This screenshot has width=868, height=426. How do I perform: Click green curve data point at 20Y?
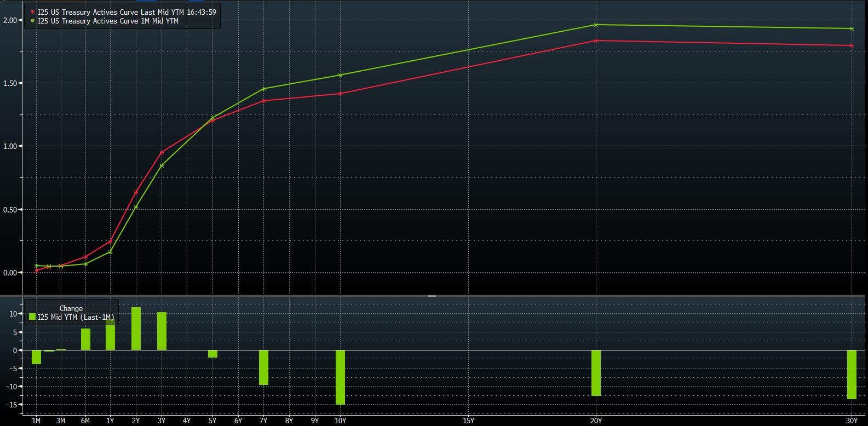click(x=596, y=25)
